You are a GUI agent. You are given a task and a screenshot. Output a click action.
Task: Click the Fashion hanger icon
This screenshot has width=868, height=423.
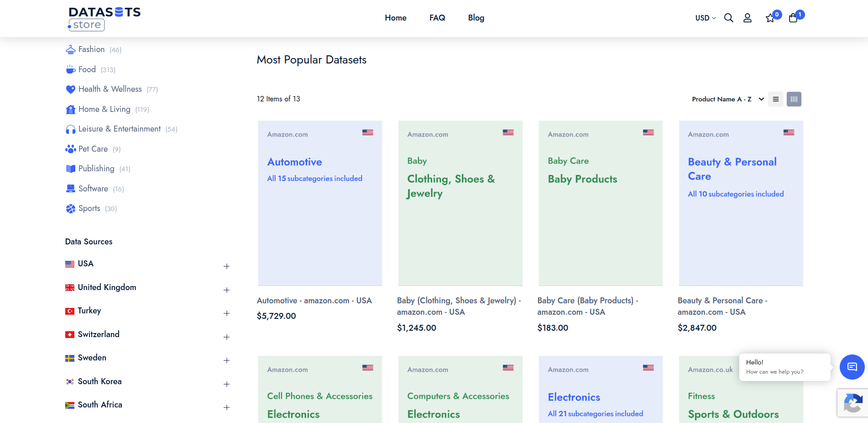point(71,49)
